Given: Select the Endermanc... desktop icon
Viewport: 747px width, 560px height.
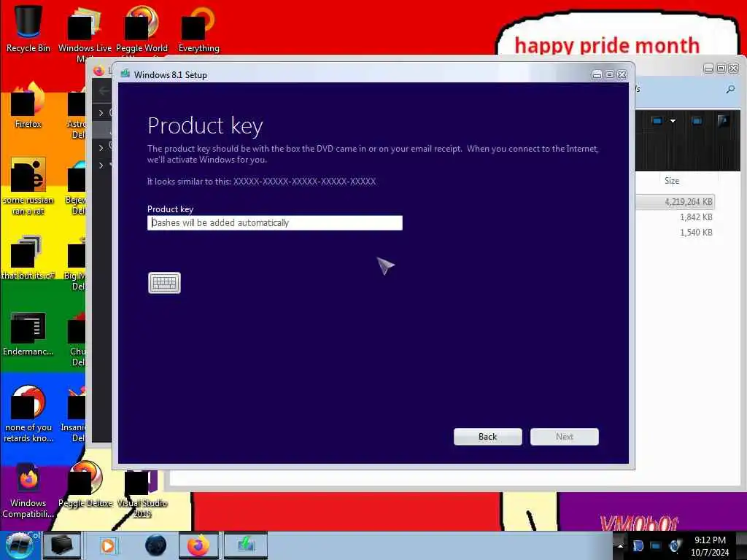Looking at the screenshot, I should tap(28, 333).
